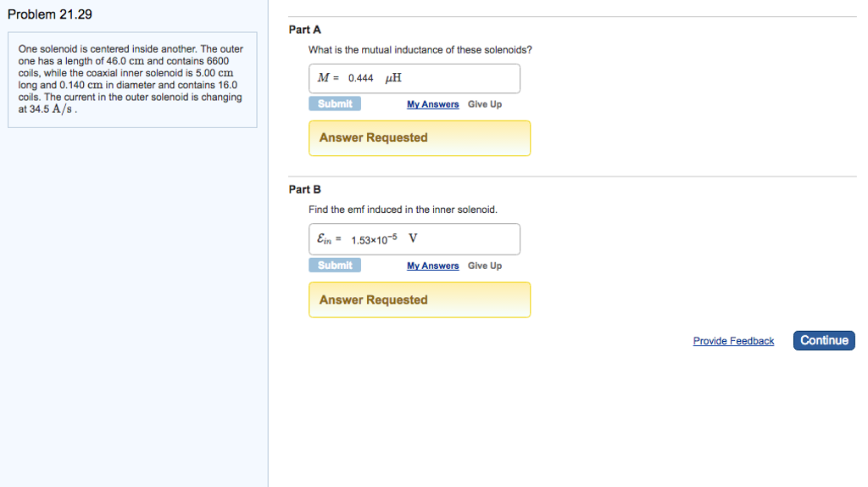Click the V unit in Part B answer

coord(413,238)
